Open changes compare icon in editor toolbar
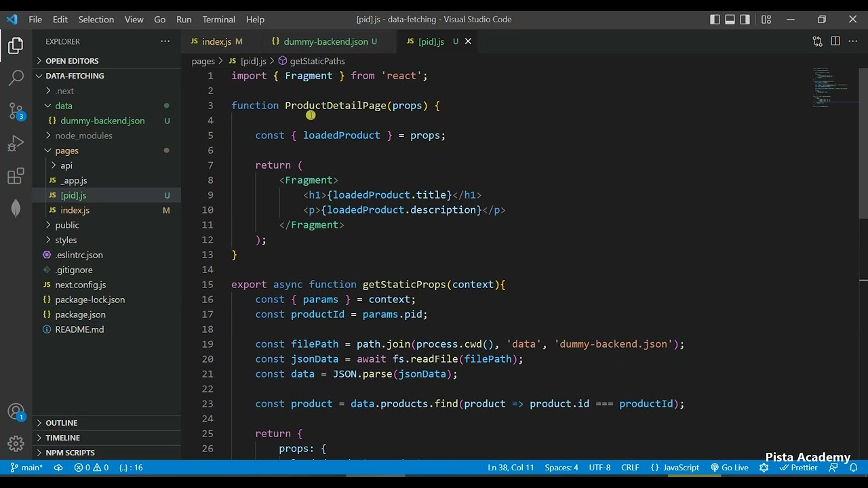Viewport: 868px width, 488px height. (817, 41)
